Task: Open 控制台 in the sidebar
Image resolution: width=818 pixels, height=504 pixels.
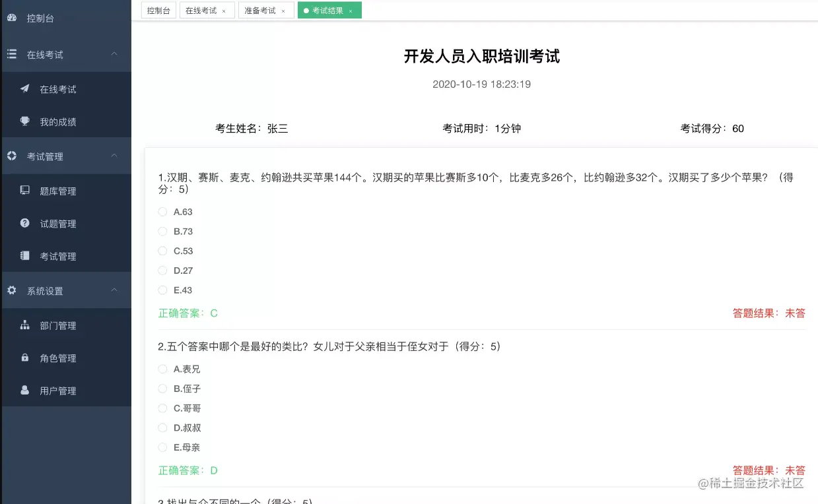Action: [65, 18]
